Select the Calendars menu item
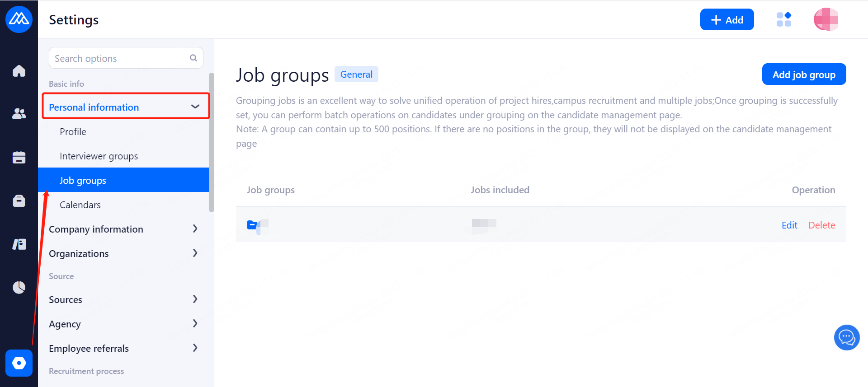The height and width of the screenshot is (387, 868). coord(80,205)
